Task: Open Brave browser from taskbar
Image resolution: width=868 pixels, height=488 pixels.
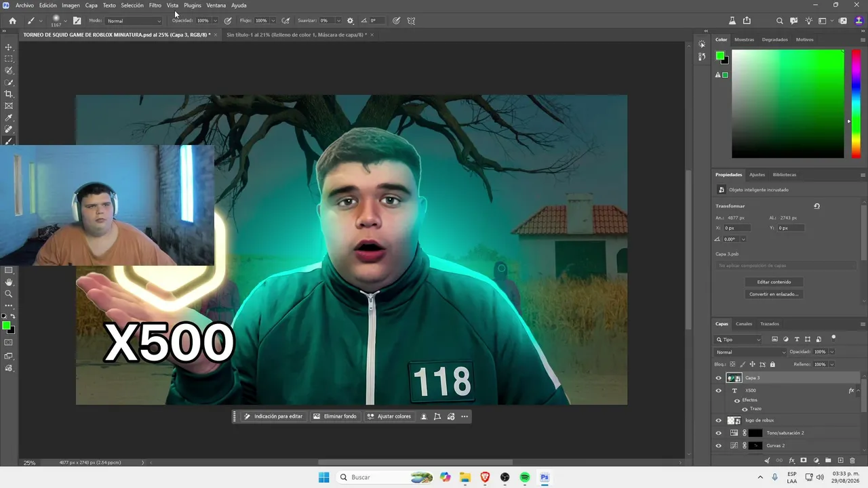Action: [485, 477]
